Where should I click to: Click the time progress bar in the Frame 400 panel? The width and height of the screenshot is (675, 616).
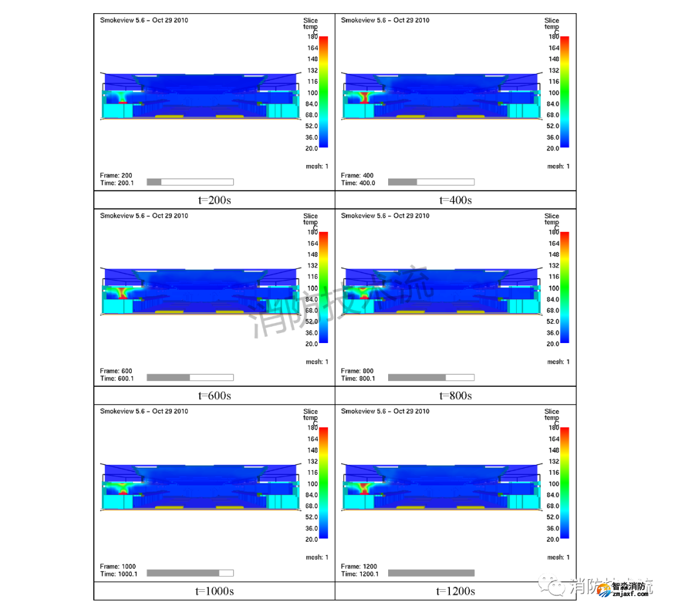click(x=431, y=182)
